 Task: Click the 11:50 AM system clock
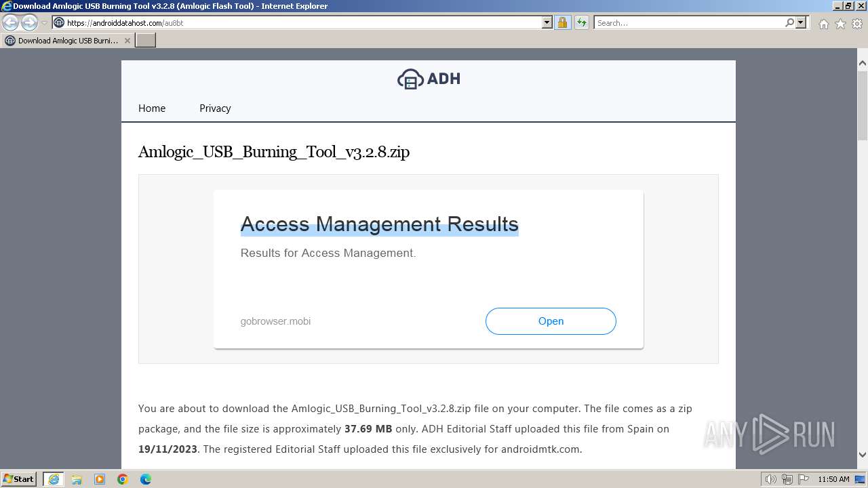[x=833, y=479]
